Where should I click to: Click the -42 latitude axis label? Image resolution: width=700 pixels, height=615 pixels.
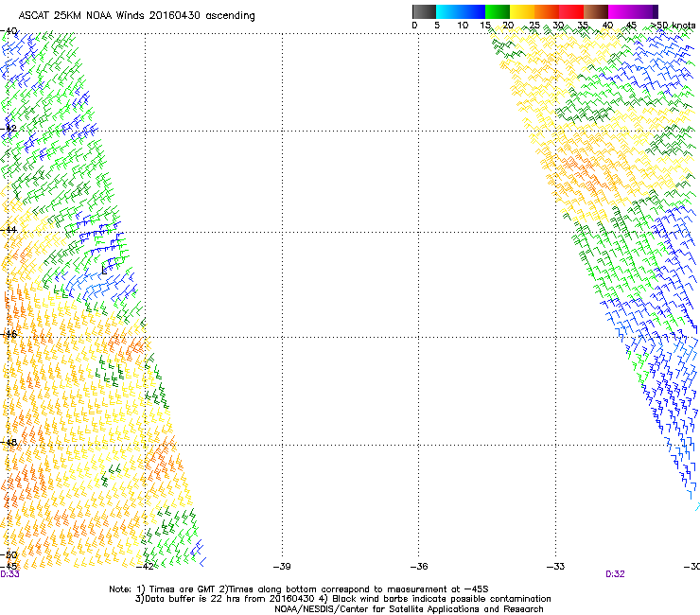click(x=9, y=129)
